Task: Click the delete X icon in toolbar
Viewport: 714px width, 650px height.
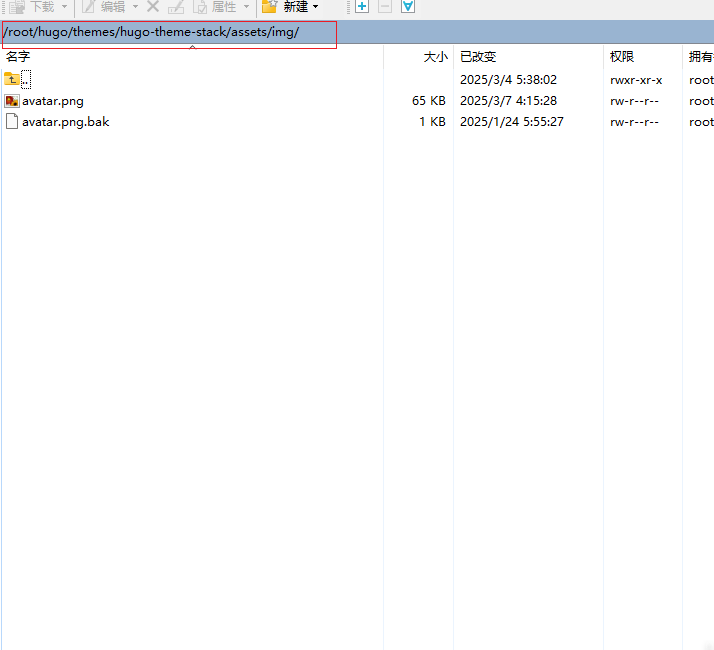Action: pos(153,6)
